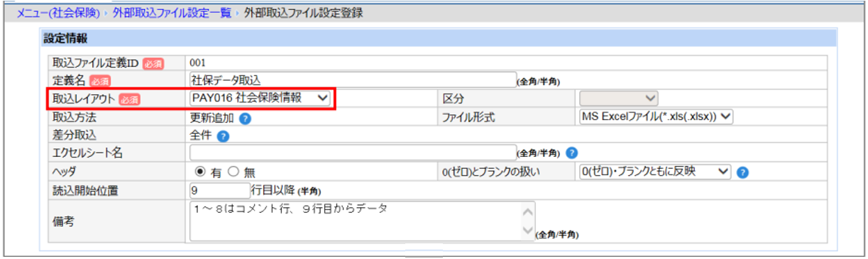Click the 外部取込ファイル設定登録 breadcrumb text

click(x=304, y=13)
